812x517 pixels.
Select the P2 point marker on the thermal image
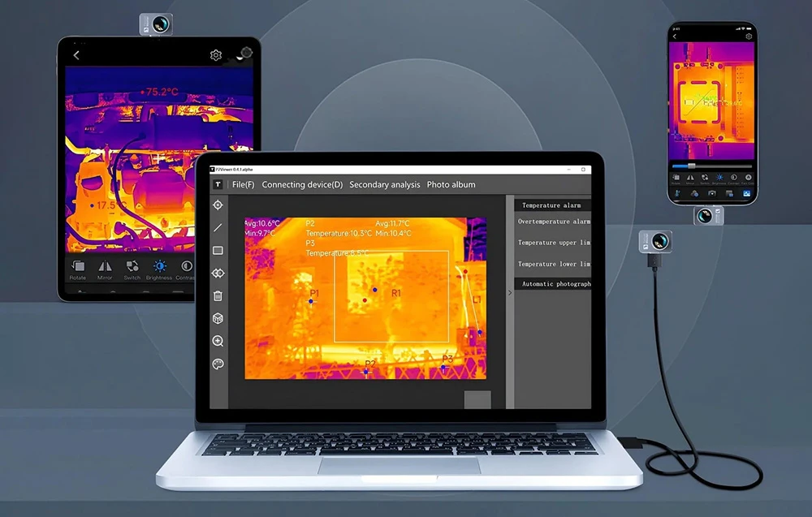[x=366, y=372]
